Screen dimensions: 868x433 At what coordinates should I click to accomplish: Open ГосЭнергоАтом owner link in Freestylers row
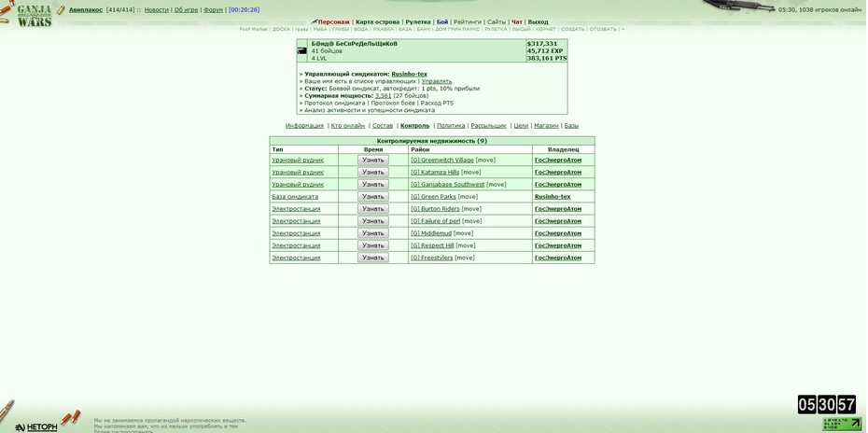[x=558, y=258]
